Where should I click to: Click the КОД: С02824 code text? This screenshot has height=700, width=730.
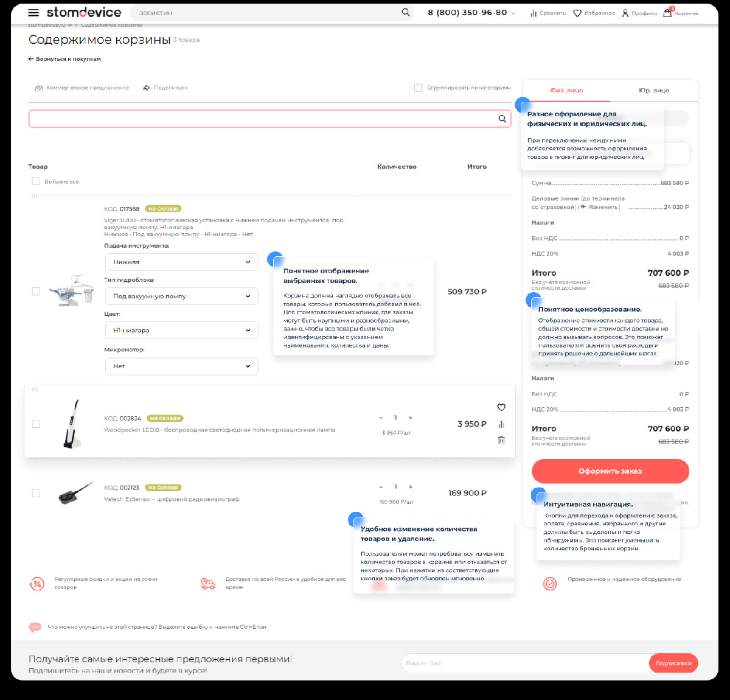[x=122, y=418]
